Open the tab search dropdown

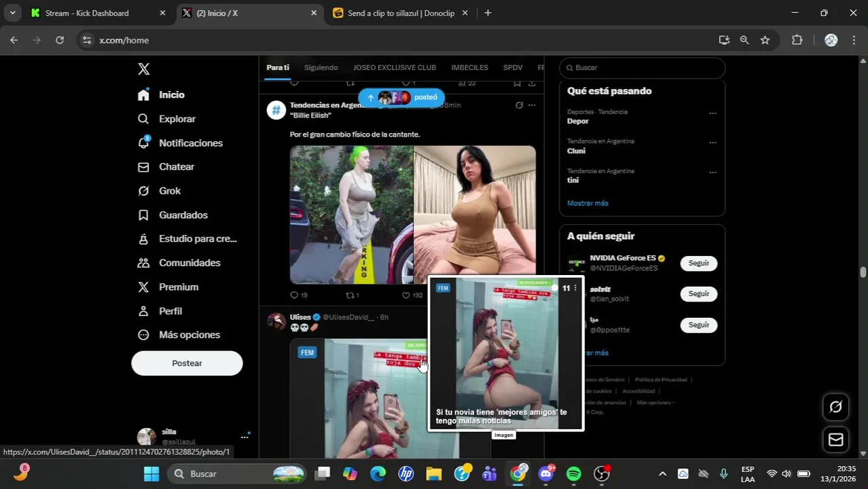[x=12, y=13]
